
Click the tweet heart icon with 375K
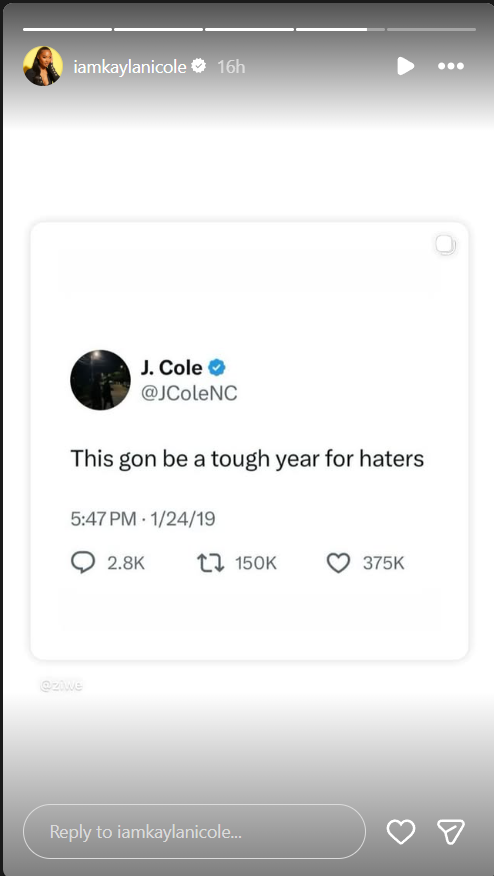point(338,563)
